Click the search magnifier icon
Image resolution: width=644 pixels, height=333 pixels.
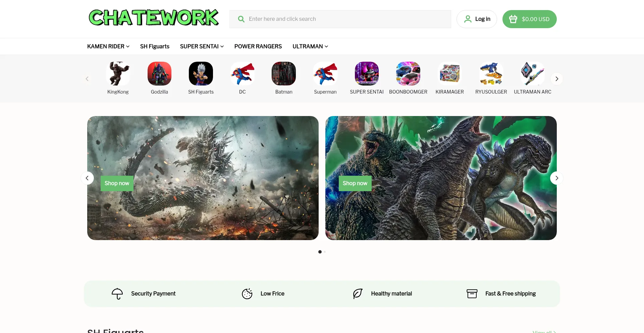click(x=241, y=19)
